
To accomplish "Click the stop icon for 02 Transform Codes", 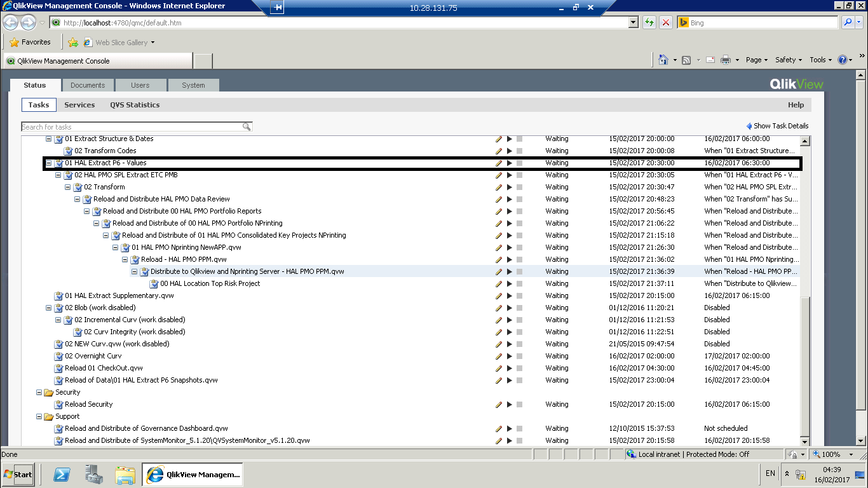I will 519,151.
